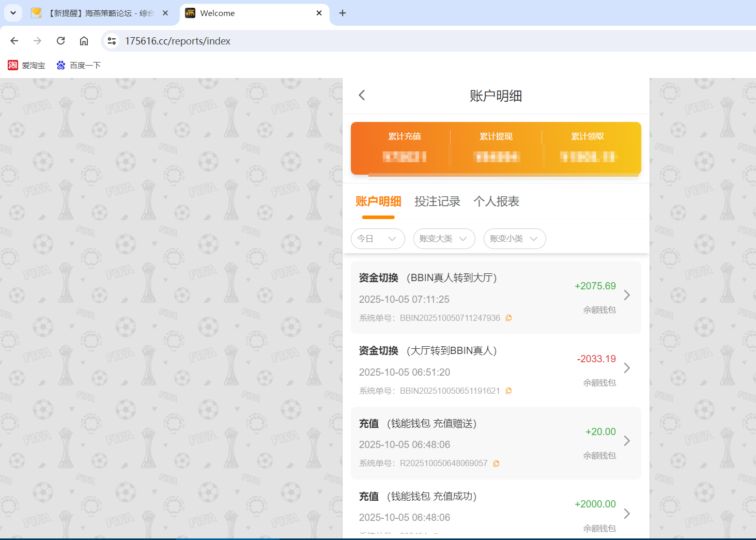Viewport: 756px width, 540px height.
Task: Copy order number BBIN202510050711247936
Action: click(508, 318)
